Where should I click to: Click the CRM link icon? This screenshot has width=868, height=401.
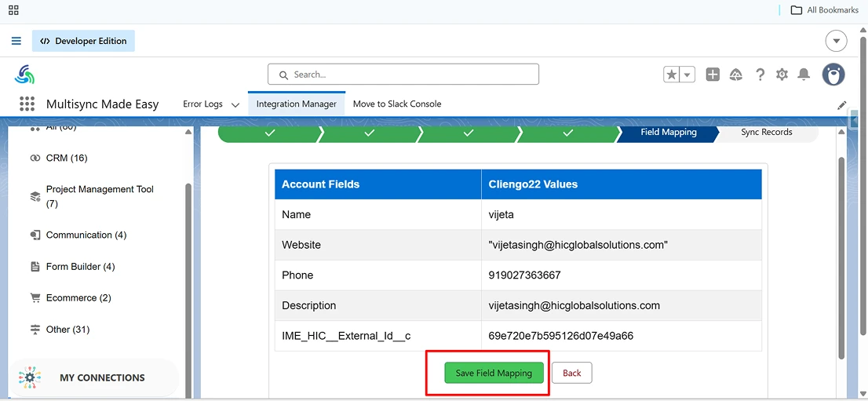click(x=35, y=159)
